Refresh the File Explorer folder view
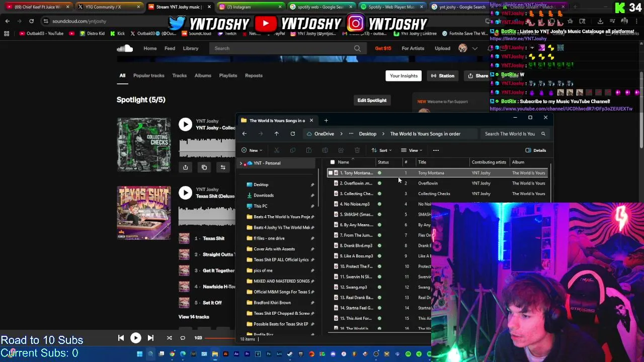Viewport: 644px width, 362px height. [292, 134]
